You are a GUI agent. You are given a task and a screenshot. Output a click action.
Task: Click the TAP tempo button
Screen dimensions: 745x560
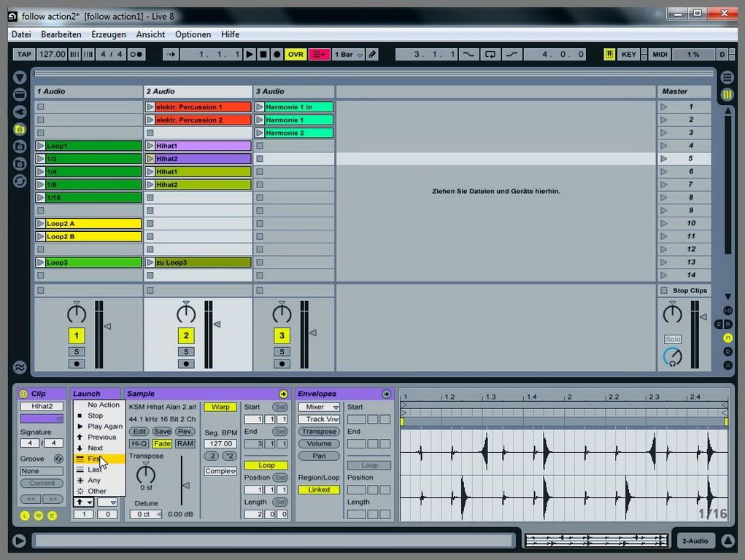(24, 54)
